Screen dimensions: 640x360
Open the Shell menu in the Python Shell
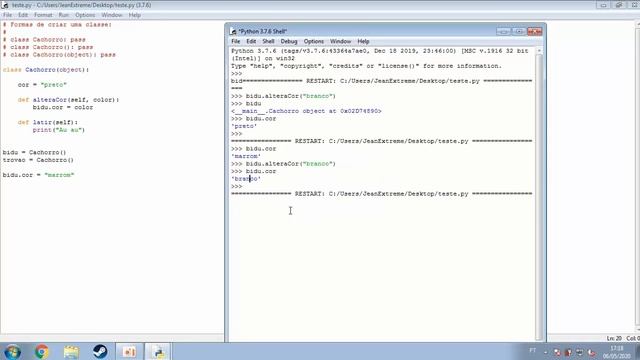(268, 41)
